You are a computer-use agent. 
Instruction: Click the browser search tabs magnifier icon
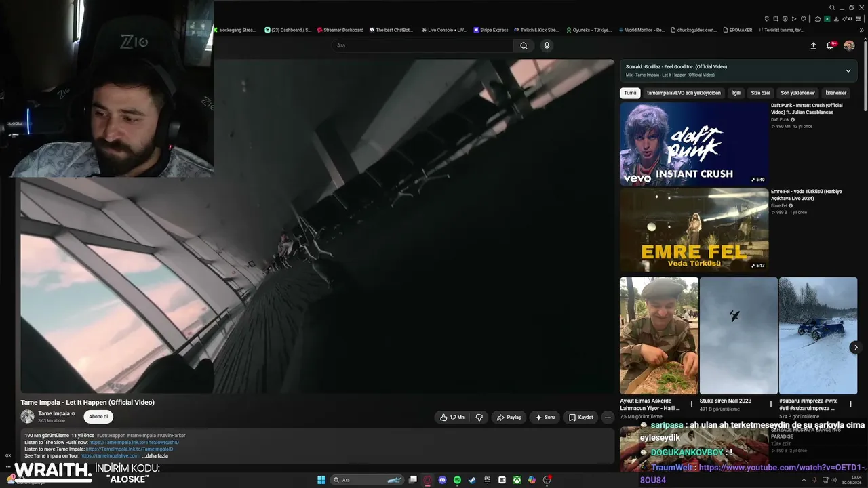[x=832, y=7]
